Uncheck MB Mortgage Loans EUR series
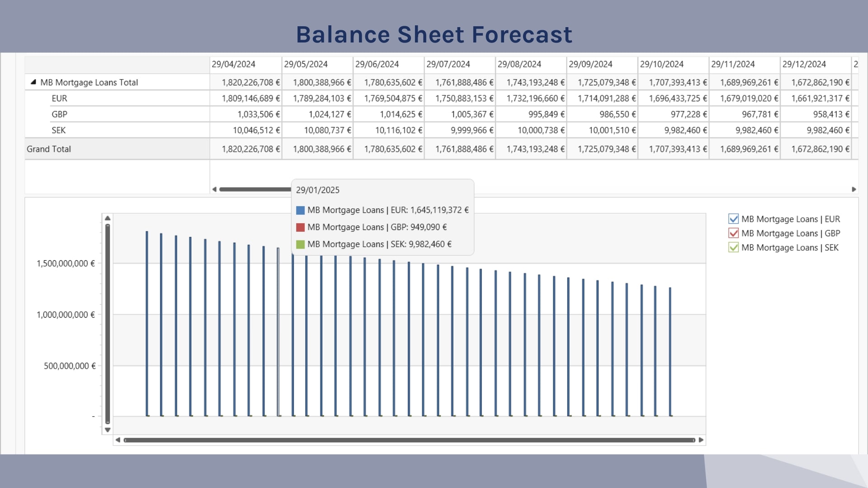Screen dimensions: 868x488 733,219
